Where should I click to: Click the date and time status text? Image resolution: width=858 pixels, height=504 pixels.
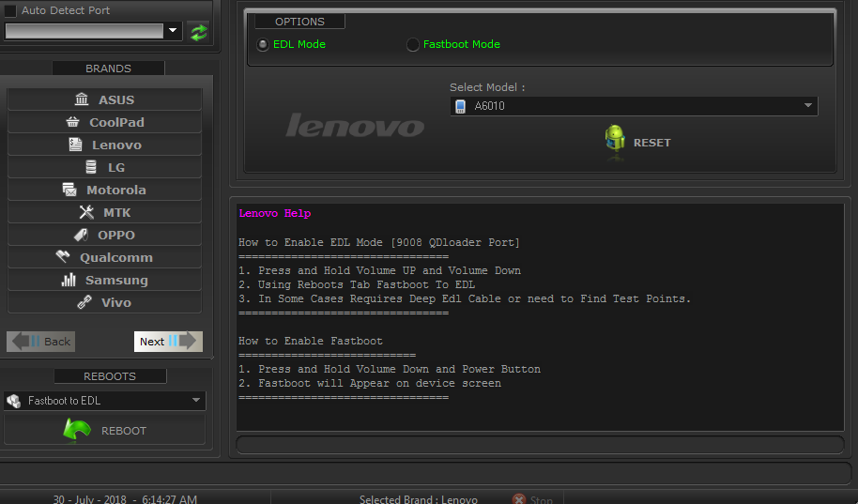coord(125,499)
